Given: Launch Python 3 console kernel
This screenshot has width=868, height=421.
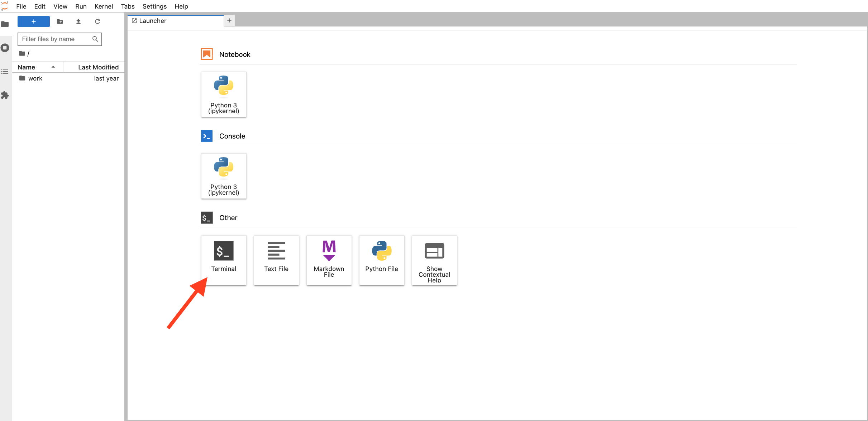Looking at the screenshot, I should [x=223, y=176].
